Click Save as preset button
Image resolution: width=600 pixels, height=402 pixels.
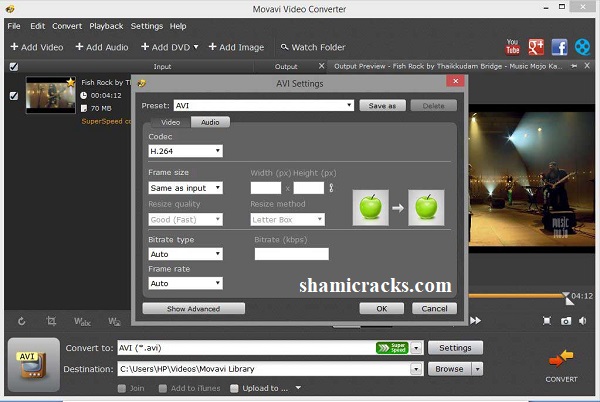click(x=382, y=106)
